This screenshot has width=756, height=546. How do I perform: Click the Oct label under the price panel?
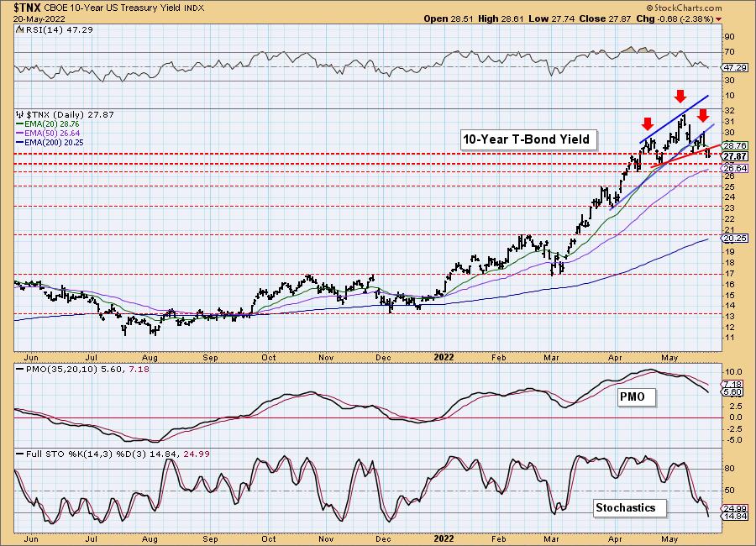268,357
